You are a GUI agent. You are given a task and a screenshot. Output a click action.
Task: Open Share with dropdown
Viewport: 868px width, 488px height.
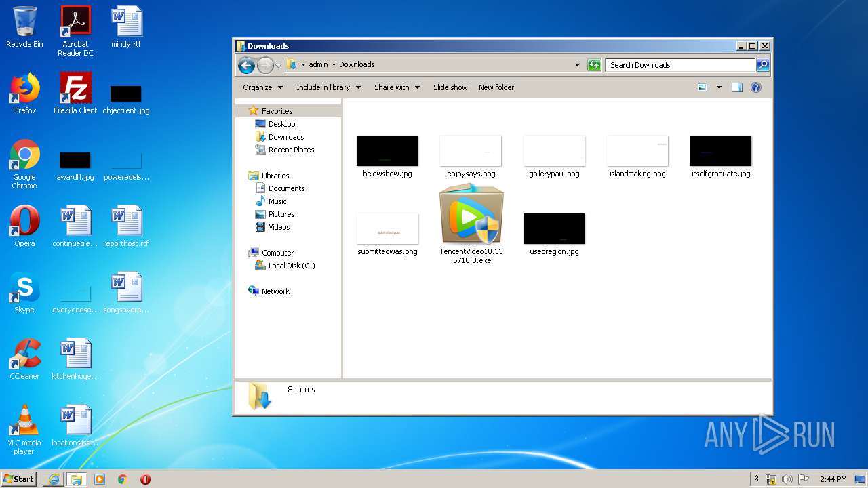397,87
